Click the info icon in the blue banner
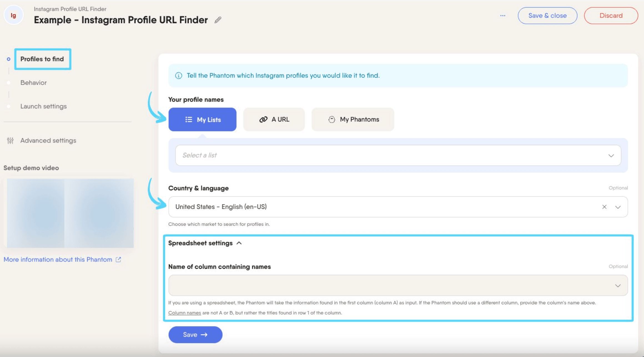Screen dimensions: 644x357 pos(178,76)
